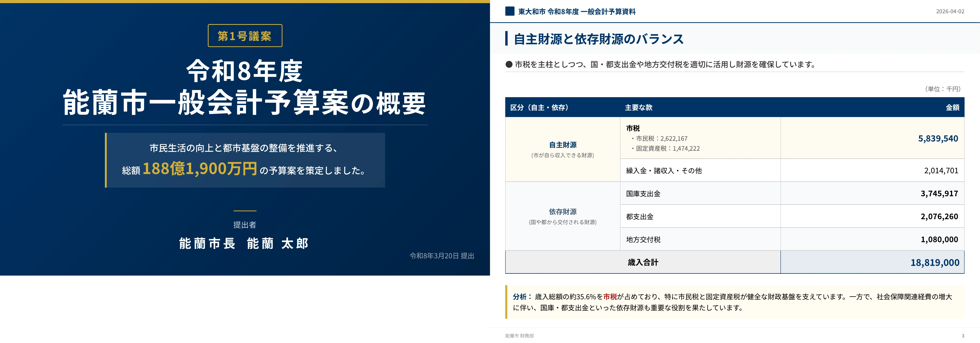The width and height of the screenshot is (980, 343).
Task: Click the header 東大和市 令和8年度 一般会計予算資料
Action: 577,12
